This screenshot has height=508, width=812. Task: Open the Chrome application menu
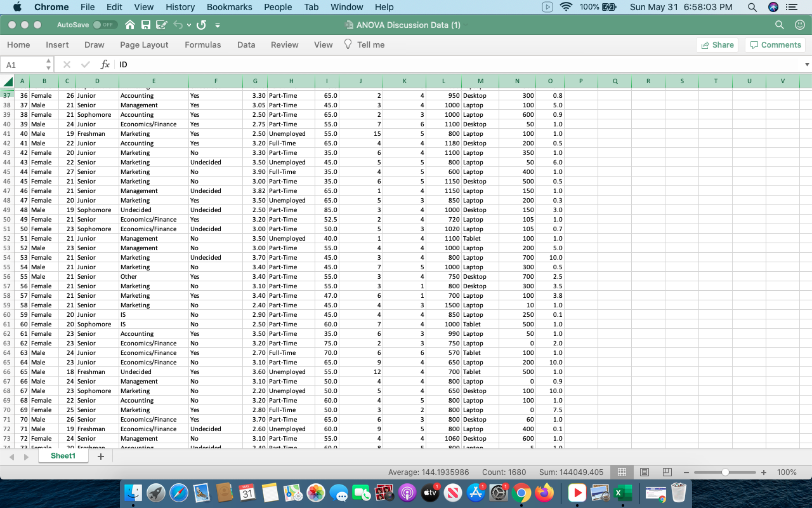pyautogui.click(x=51, y=7)
